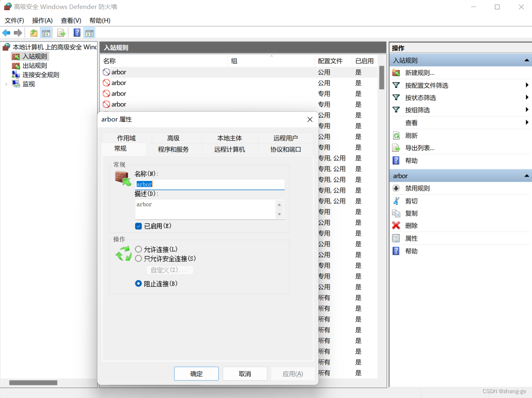This screenshot has height=398, width=532.
Task: Select the 阻止连接(B) radio button
Action: (139, 283)
